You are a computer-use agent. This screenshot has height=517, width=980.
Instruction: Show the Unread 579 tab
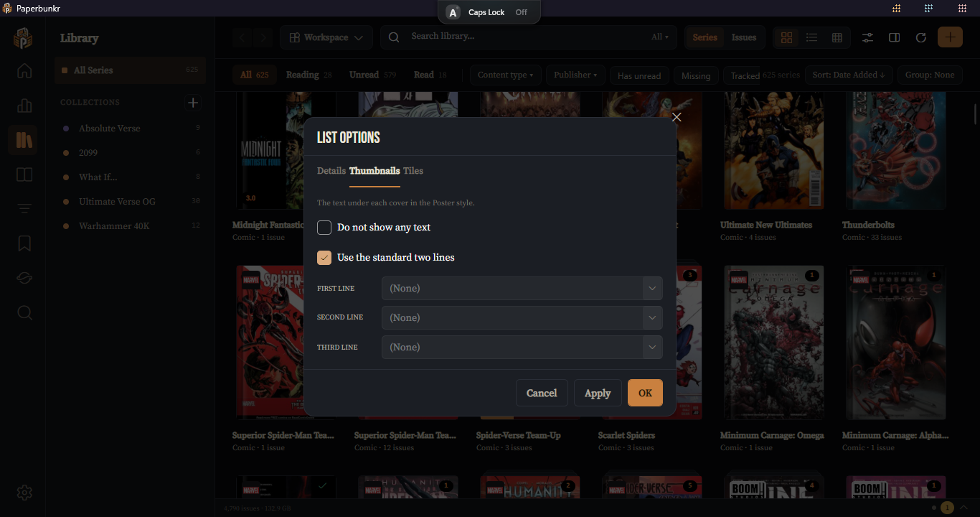[x=373, y=75]
